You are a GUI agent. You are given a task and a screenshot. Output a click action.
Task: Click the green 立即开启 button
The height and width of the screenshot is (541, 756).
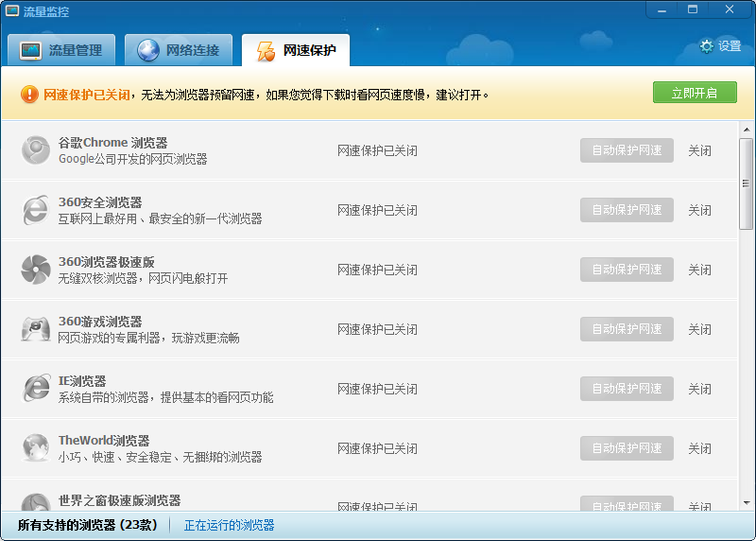695,92
